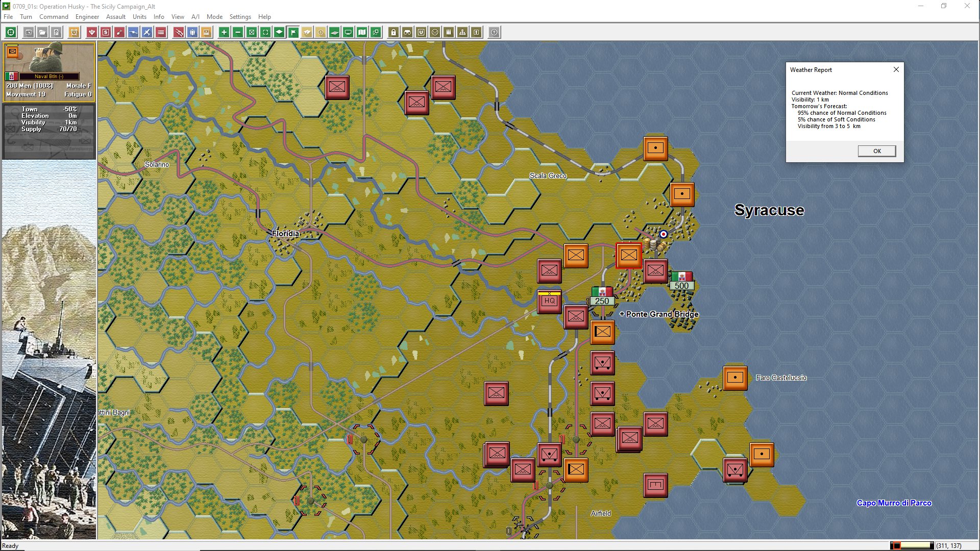Close the Weather Report dialog
980x551 pixels.
coord(896,69)
